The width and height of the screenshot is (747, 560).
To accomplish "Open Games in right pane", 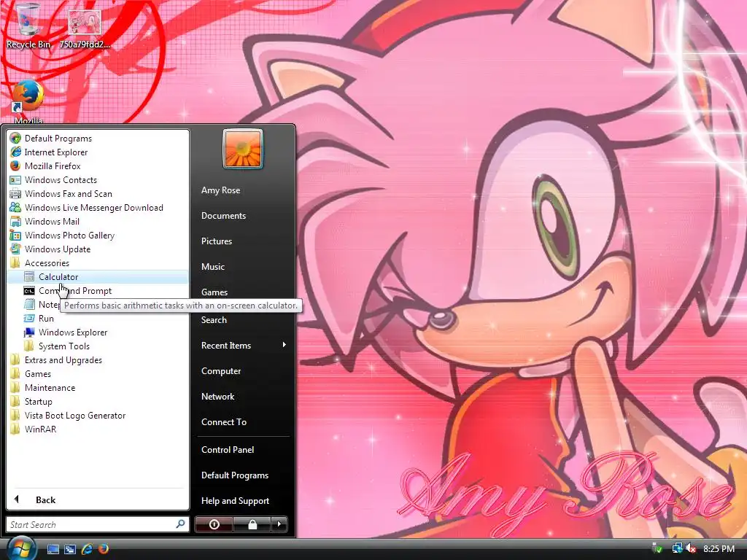I will pyautogui.click(x=214, y=292).
